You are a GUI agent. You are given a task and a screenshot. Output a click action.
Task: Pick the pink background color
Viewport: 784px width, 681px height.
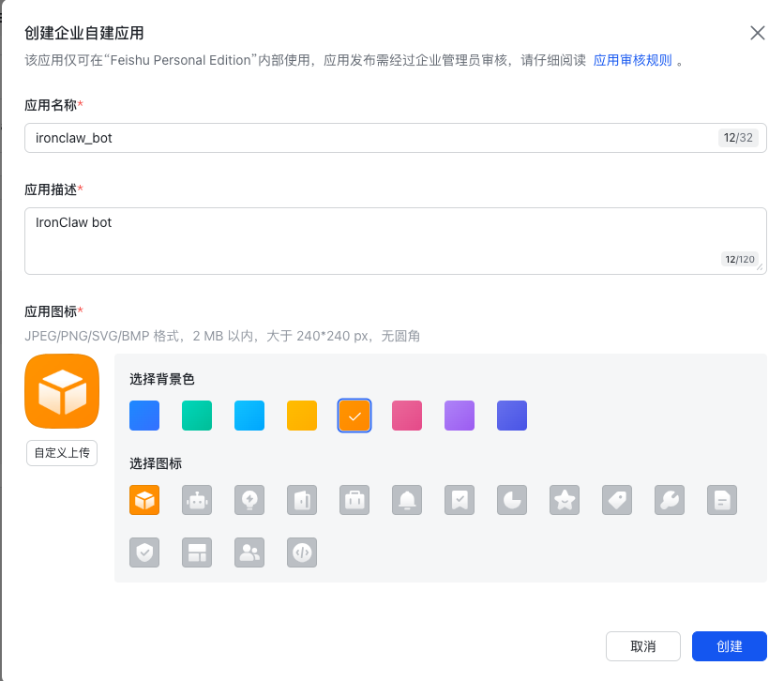(407, 415)
